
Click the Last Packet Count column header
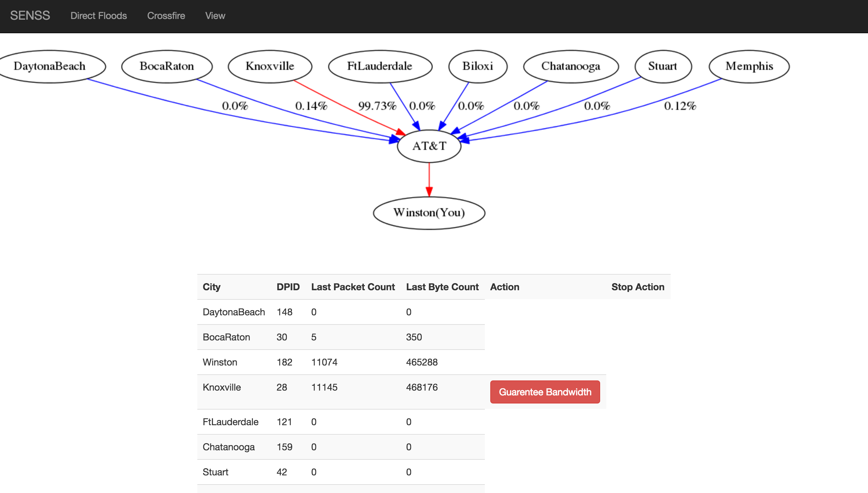tap(353, 287)
